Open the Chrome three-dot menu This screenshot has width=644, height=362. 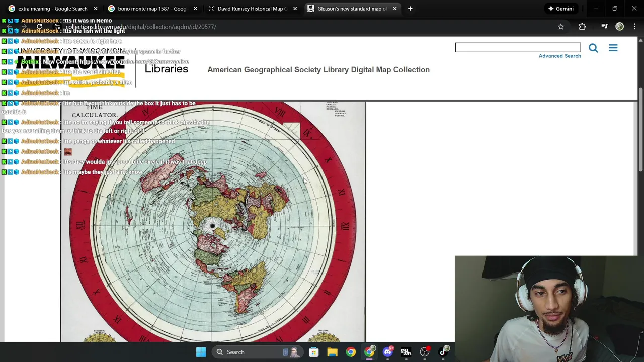(634, 27)
